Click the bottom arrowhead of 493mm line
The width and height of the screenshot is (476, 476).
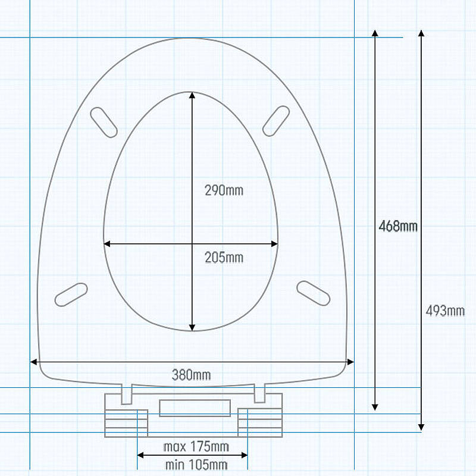tap(421, 427)
